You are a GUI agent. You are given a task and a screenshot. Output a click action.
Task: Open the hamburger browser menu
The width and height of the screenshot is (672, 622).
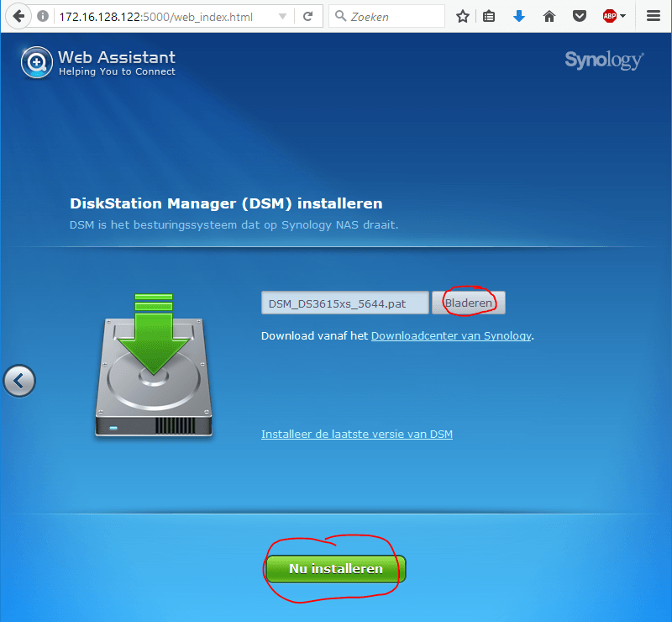[654, 16]
